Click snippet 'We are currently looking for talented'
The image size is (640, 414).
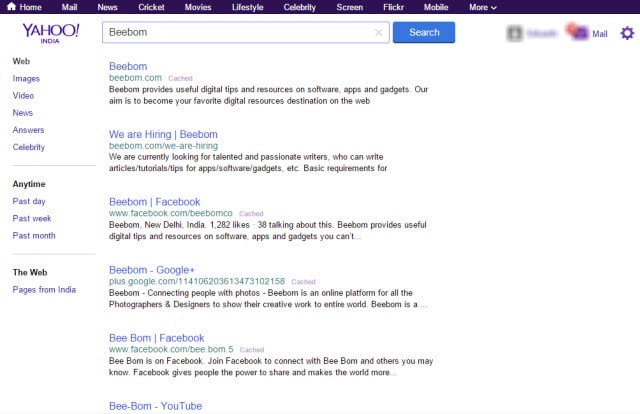pyautogui.click(x=248, y=162)
